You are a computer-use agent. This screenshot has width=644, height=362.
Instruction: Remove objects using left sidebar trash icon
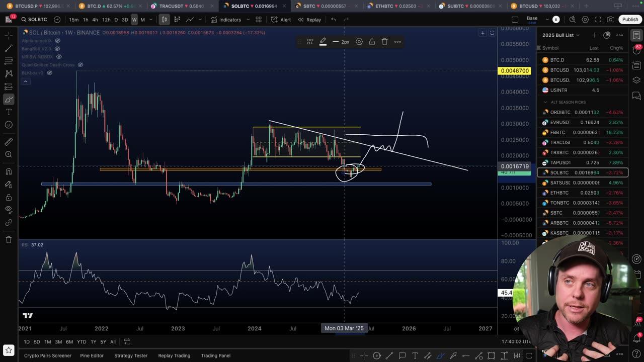coord(9,240)
